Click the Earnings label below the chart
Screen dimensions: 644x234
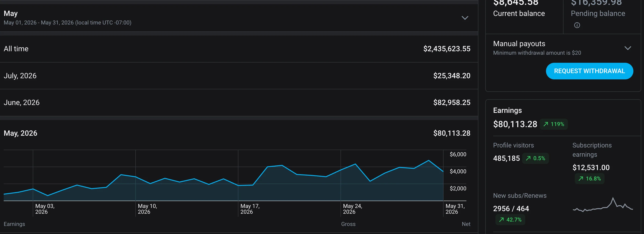coord(14,224)
